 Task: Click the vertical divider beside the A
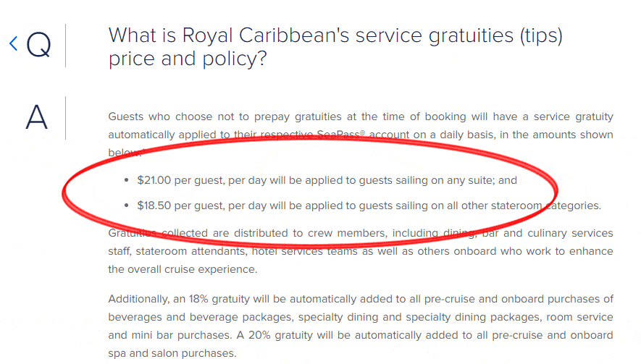click(x=65, y=118)
